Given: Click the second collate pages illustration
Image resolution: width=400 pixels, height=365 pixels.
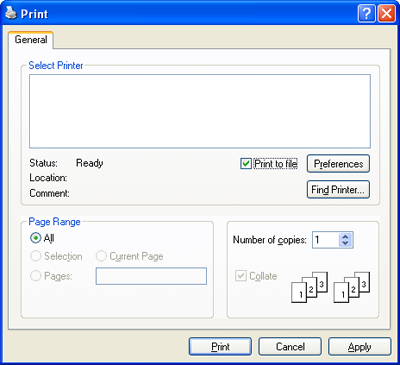Looking at the screenshot, I should 352,287.
